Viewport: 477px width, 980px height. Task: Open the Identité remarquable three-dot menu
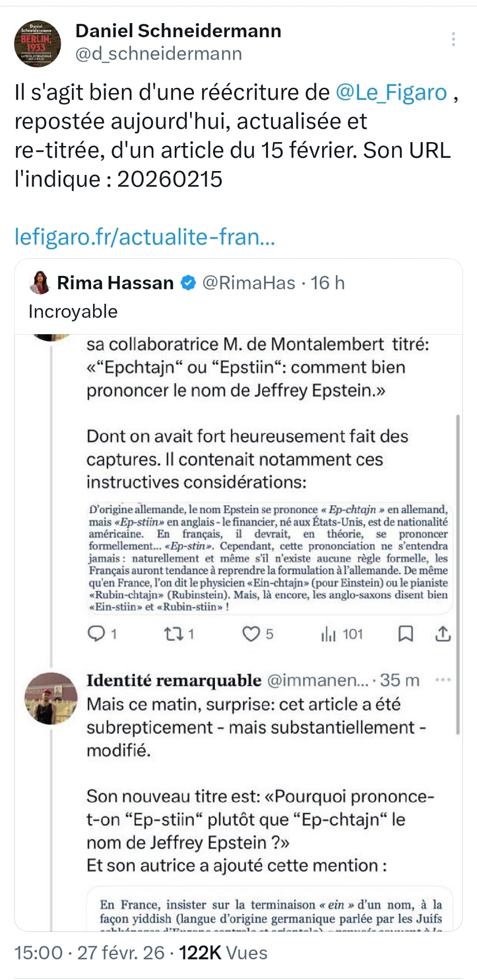coord(443,680)
